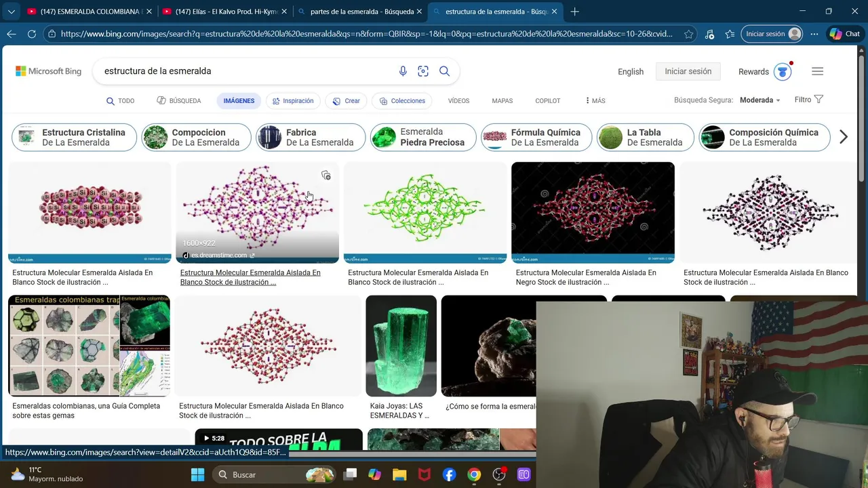Open the Favorites list icon in toolbar

point(730,34)
